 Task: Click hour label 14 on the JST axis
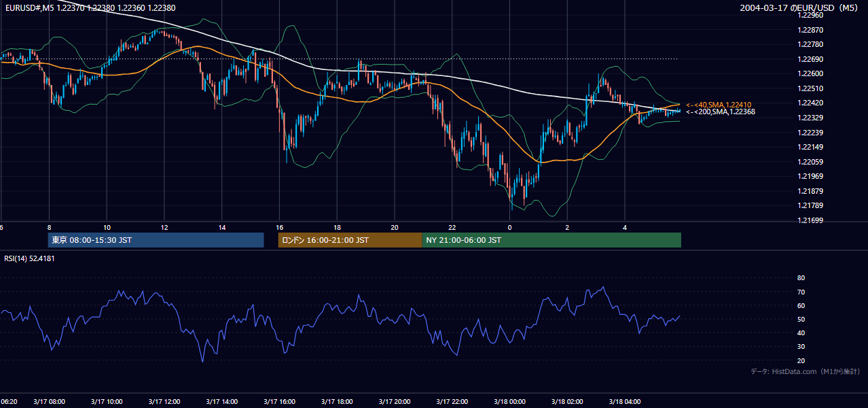[222, 227]
